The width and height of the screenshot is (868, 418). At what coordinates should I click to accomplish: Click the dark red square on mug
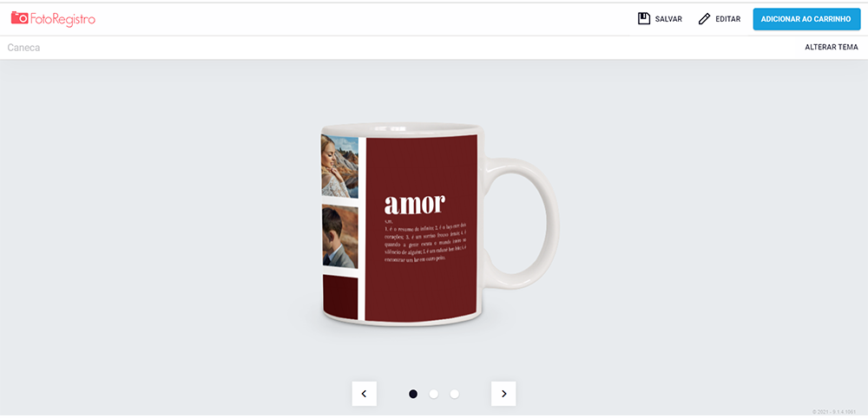point(340,297)
